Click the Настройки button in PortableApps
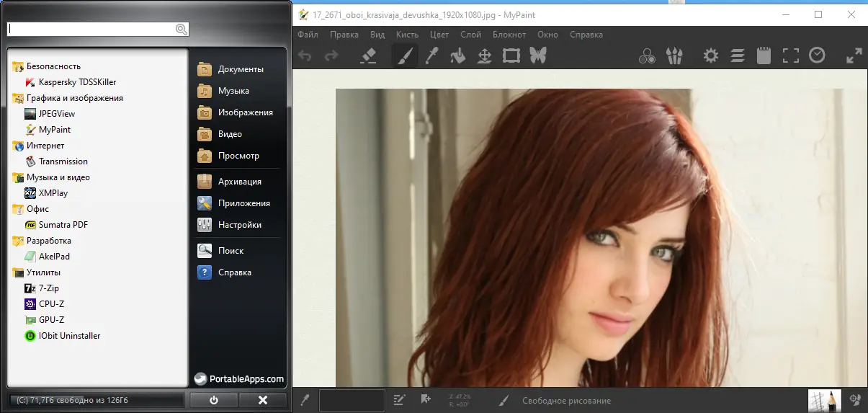This screenshot has height=413, width=868. (x=239, y=225)
